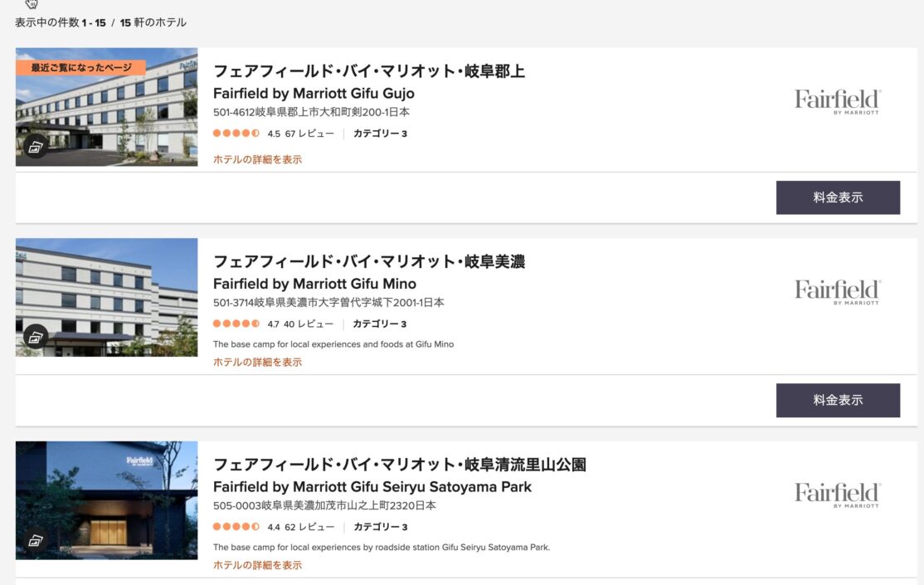Click Fairfield logo in Seiryu Satoyama Park card
924x585 pixels.
[x=838, y=495]
